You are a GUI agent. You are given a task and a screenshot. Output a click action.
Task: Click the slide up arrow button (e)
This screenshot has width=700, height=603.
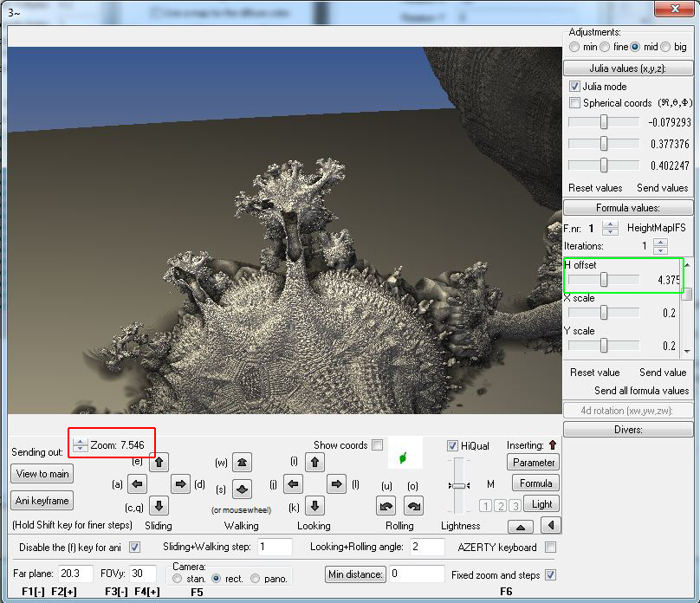[159, 462]
